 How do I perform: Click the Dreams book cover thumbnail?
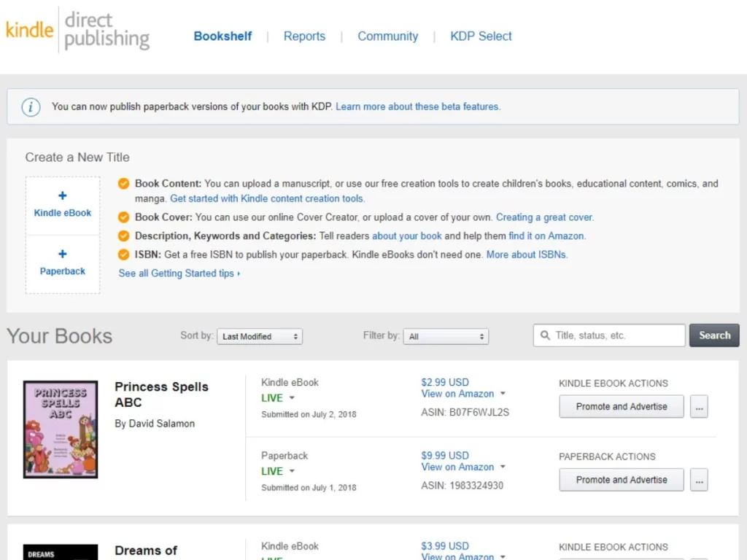[x=61, y=552]
